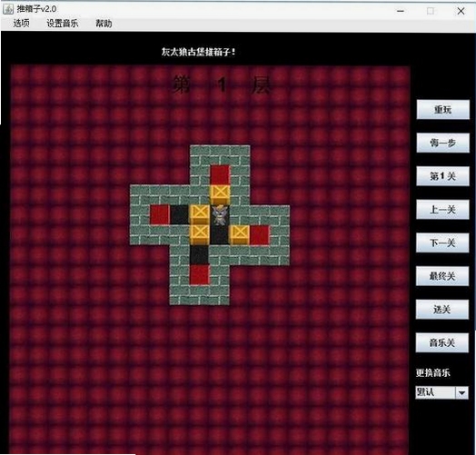
Task: Click the crate directly left of the wolf
Action: click(x=200, y=215)
